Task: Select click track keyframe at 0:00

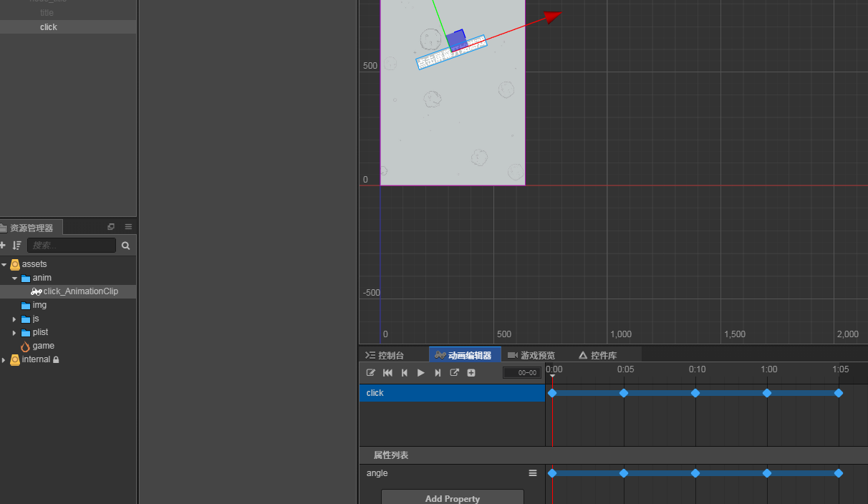Action: click(x=552, y=393)
